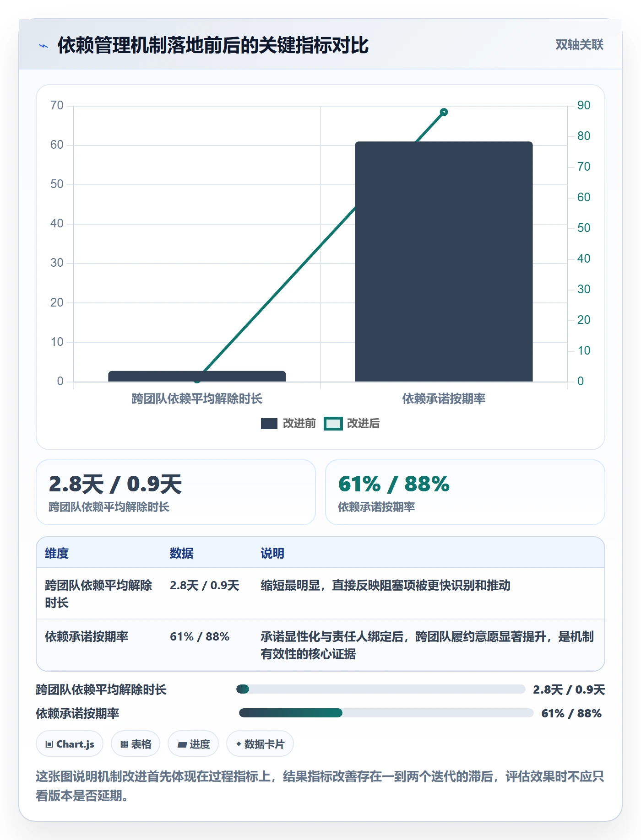Click the 依赖承诺按期率 caption in the right card
Image resolution: width=641 pixels, height=840 pixels.
coord(376,507)
